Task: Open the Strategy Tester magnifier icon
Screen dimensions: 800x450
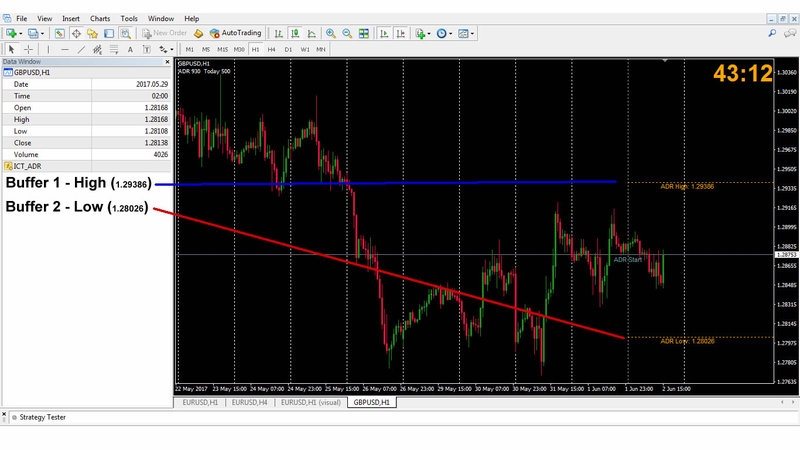Action: (x=125, y=33)
